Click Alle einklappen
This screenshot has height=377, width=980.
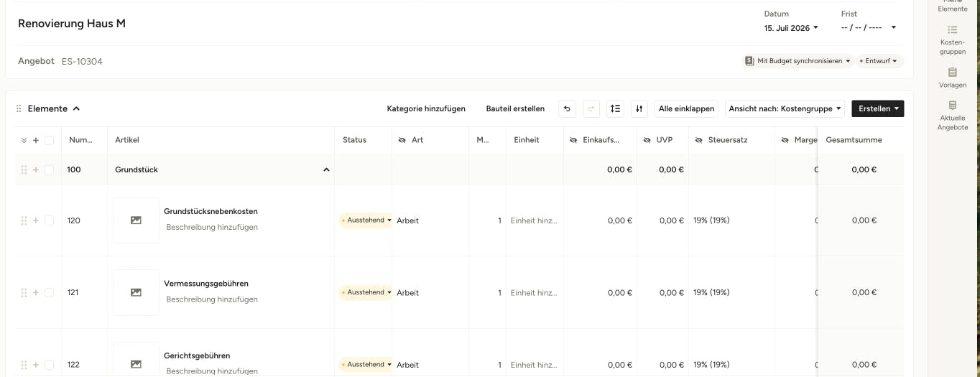pyautogui.click(x=686, y=108)
